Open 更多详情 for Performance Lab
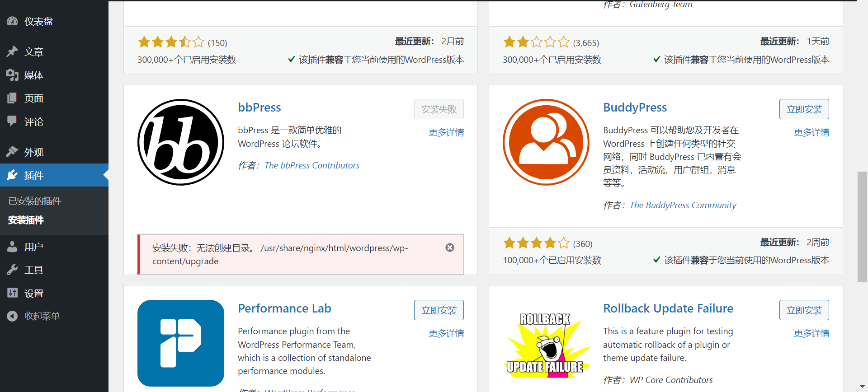Viewport: 868px width, 392px height. [446, 333]
